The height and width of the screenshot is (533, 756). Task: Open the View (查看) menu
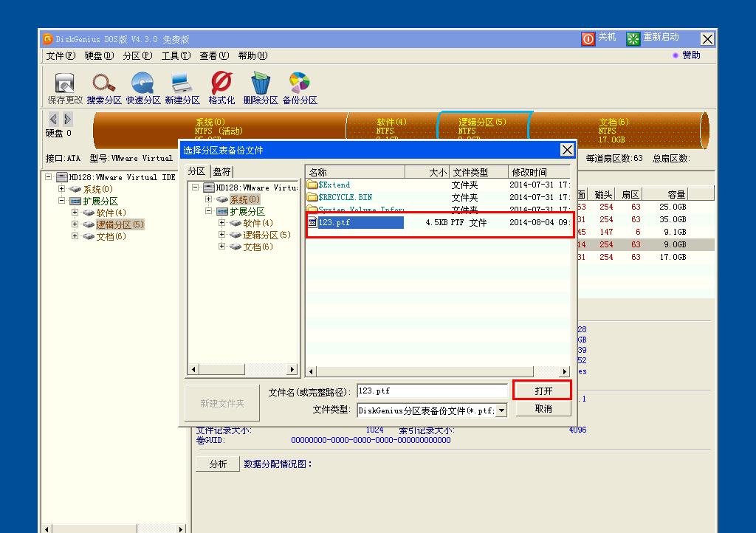pos(214,56)
